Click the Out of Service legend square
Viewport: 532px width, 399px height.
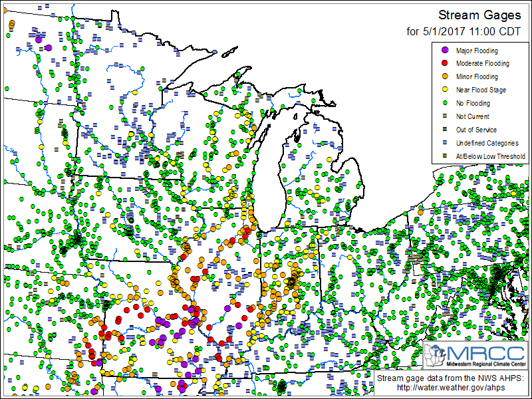click(445, 129)
